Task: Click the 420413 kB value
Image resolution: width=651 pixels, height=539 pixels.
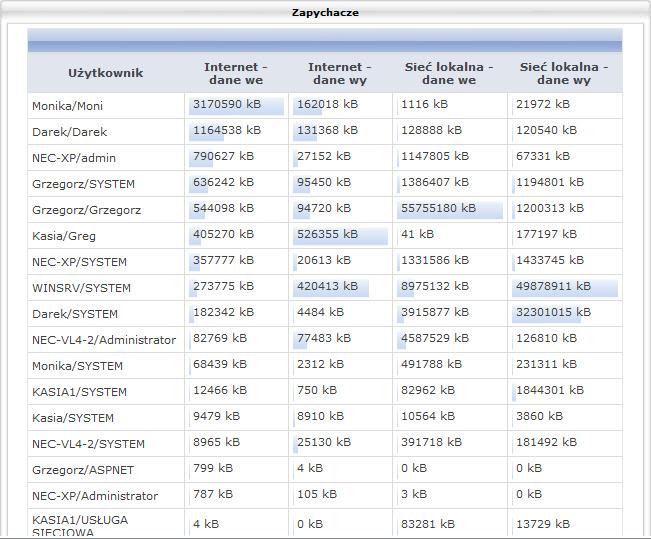Action: click(x=328, y=287)
